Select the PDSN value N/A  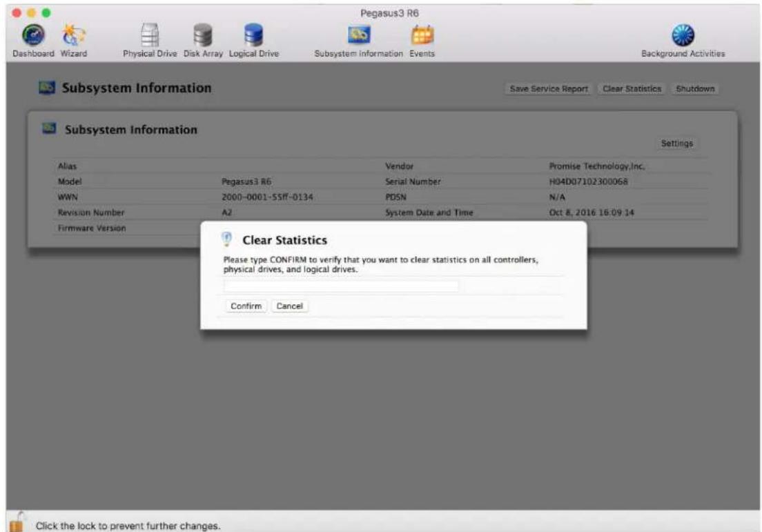pyautogui.click(x=557, y=197)
